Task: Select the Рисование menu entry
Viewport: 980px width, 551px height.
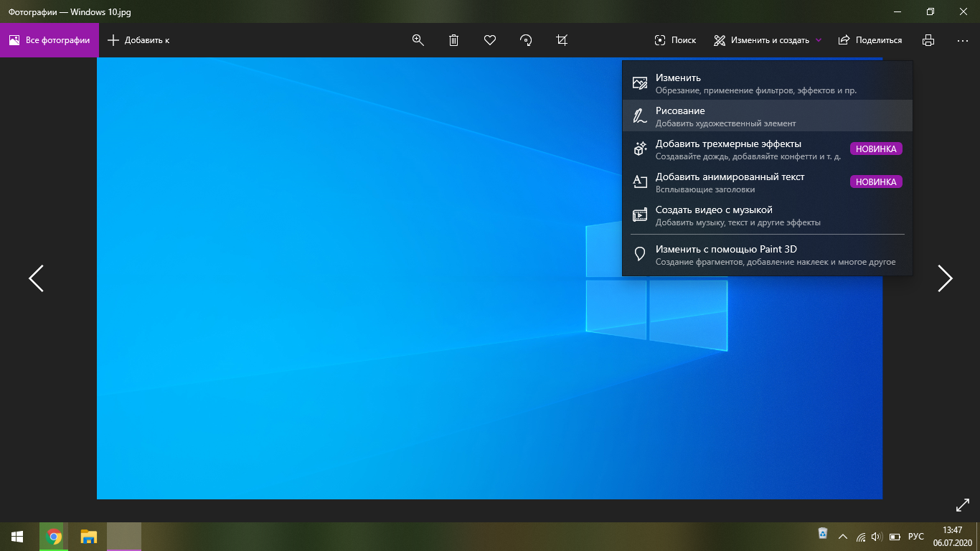Action: click(x=768, y=116)
